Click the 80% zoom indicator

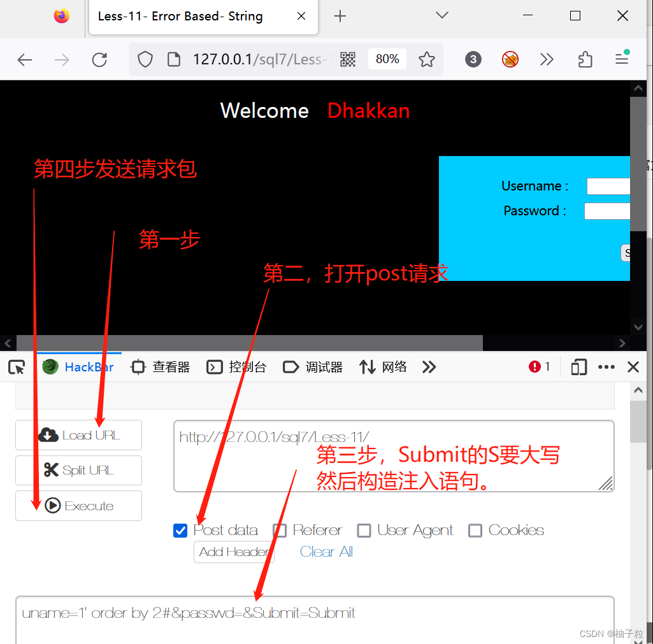pos(387,59)
